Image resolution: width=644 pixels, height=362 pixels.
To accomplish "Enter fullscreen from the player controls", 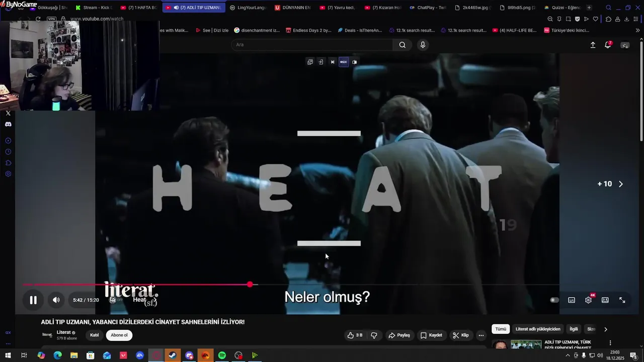I will (x=622, y=300).
